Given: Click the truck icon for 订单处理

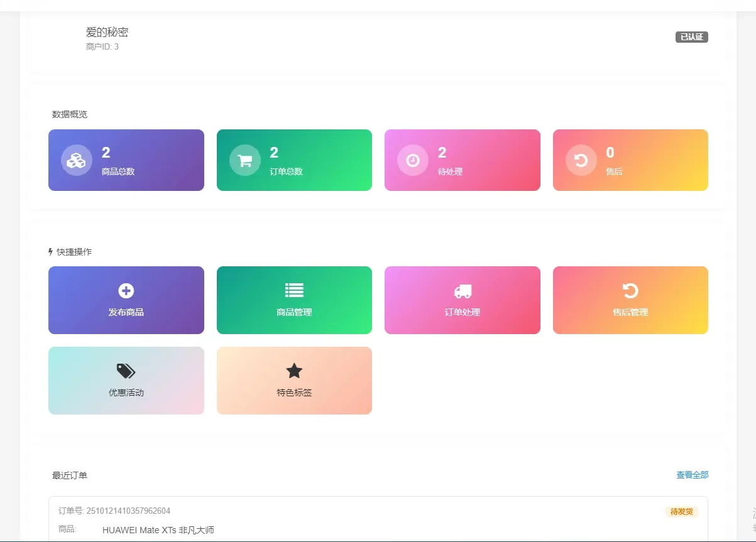Looking at the screenshot, I should [463, 291].
